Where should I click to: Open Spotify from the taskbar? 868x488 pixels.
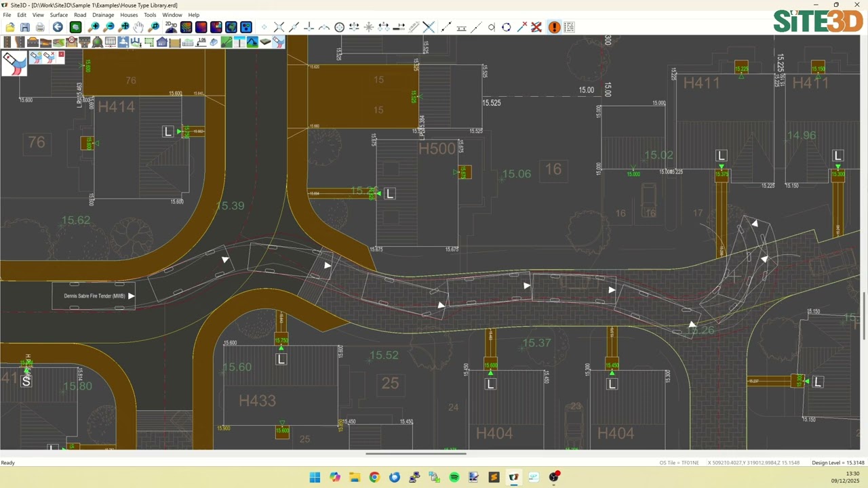pyautogui.click(x=454, y=477)
